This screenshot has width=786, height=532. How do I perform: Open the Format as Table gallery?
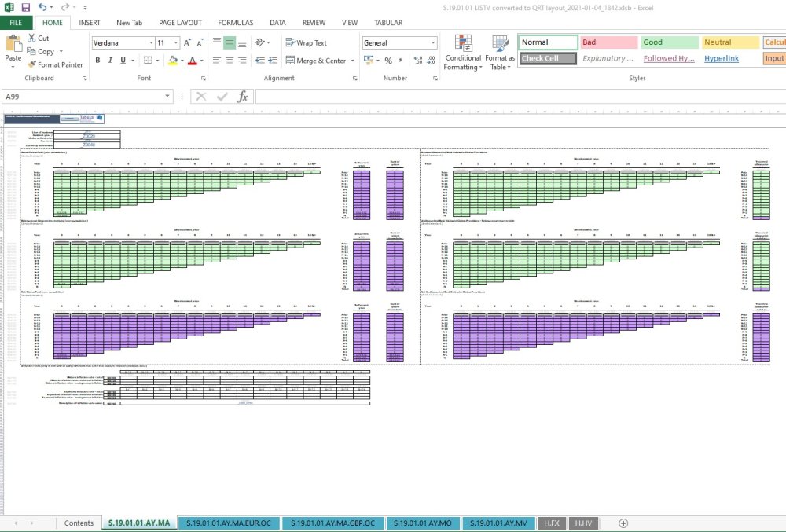[500, 53]
